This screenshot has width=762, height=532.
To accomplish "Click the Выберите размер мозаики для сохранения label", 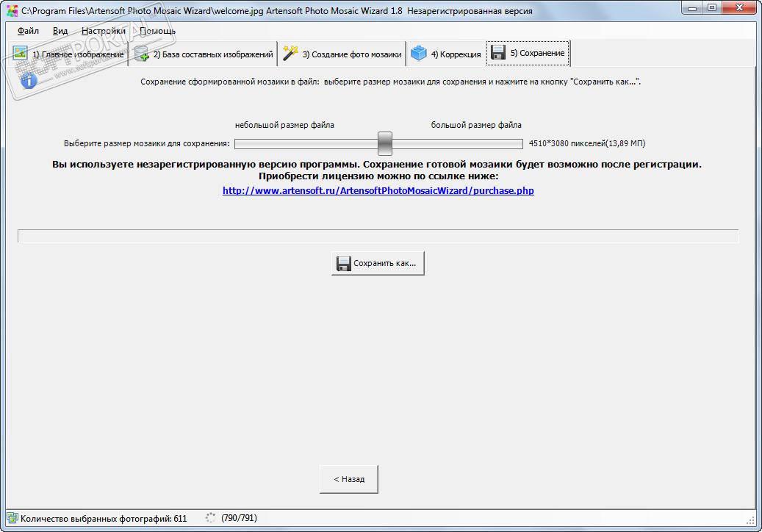I will [x=147, y=143].
